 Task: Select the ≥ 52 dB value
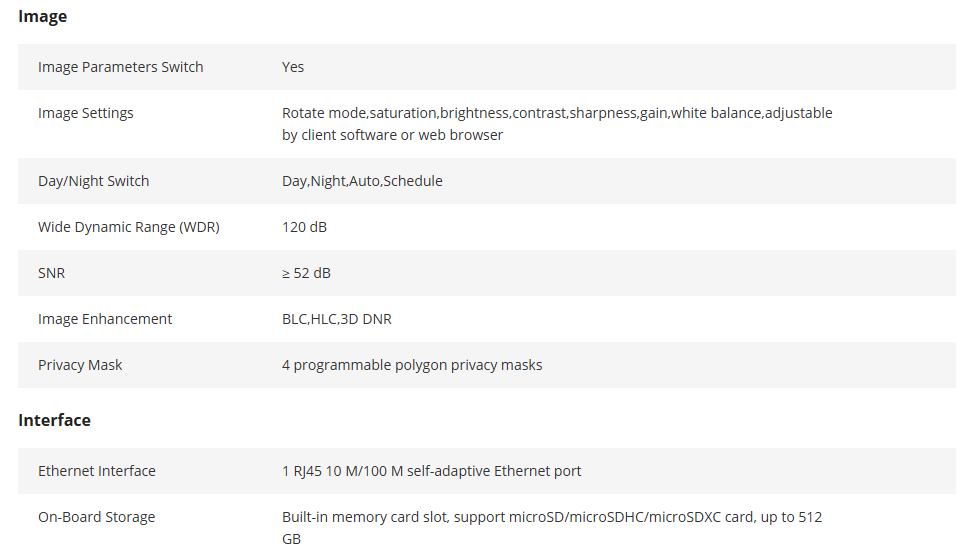point(306,273)
